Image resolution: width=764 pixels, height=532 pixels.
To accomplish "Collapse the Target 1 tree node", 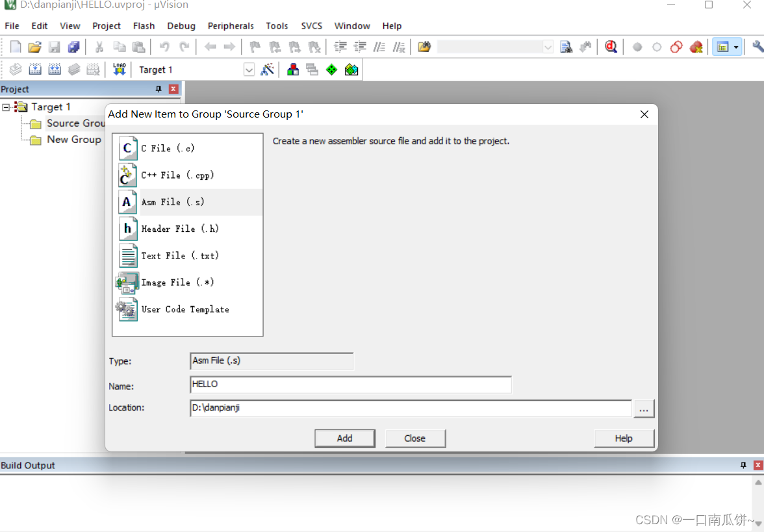I will coord(6,107).
